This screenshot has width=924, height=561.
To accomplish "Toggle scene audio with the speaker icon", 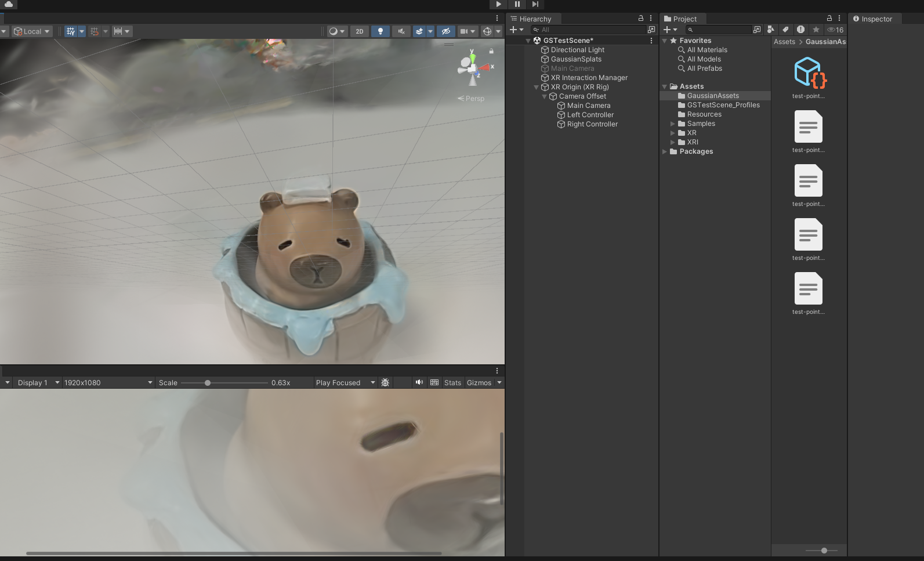I will pos(401,31).
